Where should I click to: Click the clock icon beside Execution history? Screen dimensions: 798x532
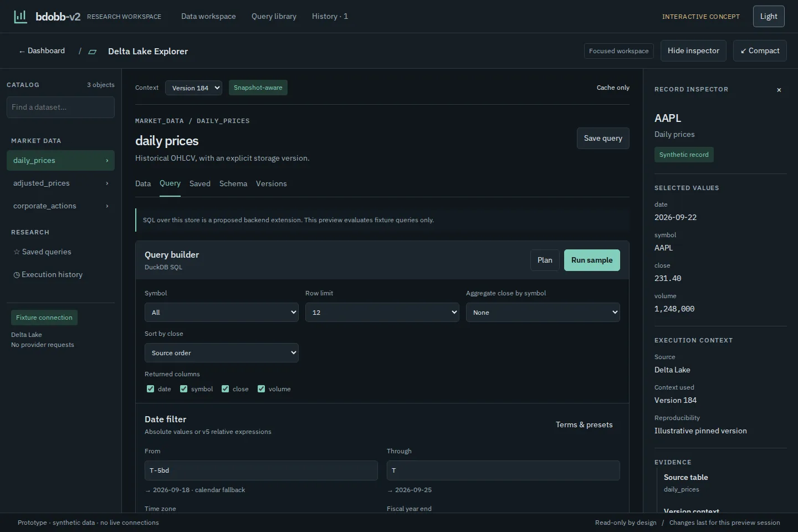click(17, 275)
